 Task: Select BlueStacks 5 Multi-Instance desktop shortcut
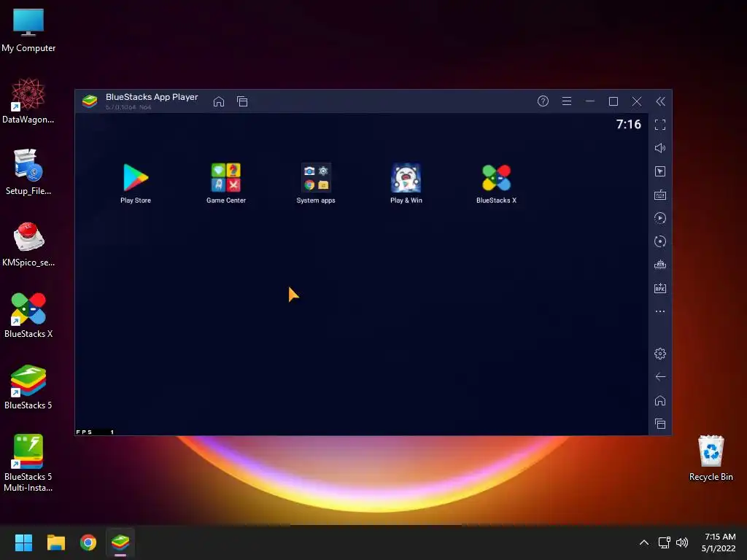28,463
